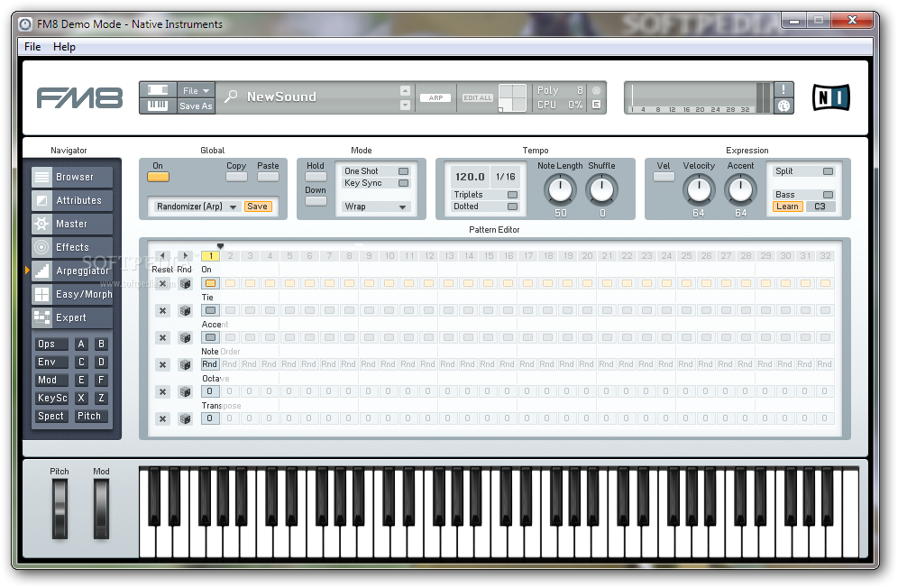Switch to Mod expert tab
898x588 pixels.
[50, 381]
